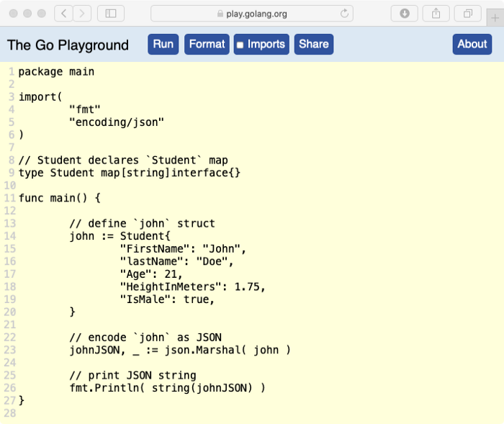Viewport: 504px width, 424px height.
Task: Click the Safari share icon
Action: click(436, 13)
